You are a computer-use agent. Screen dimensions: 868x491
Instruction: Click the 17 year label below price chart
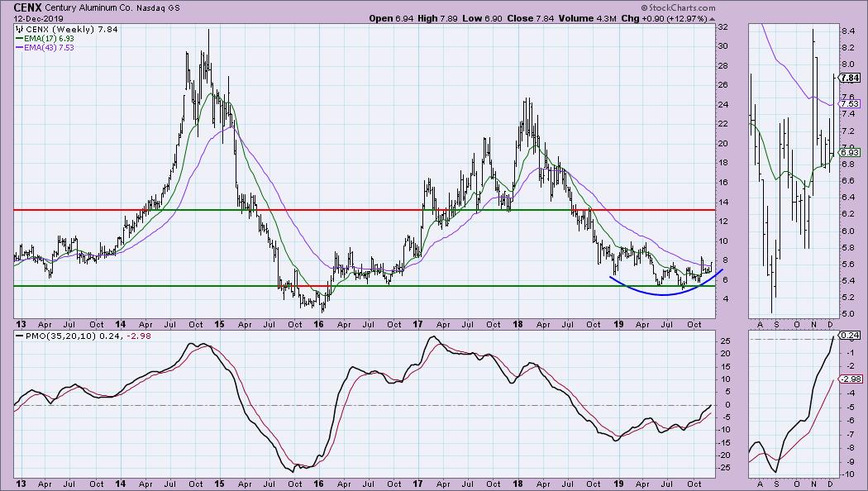tap(417, 324)
